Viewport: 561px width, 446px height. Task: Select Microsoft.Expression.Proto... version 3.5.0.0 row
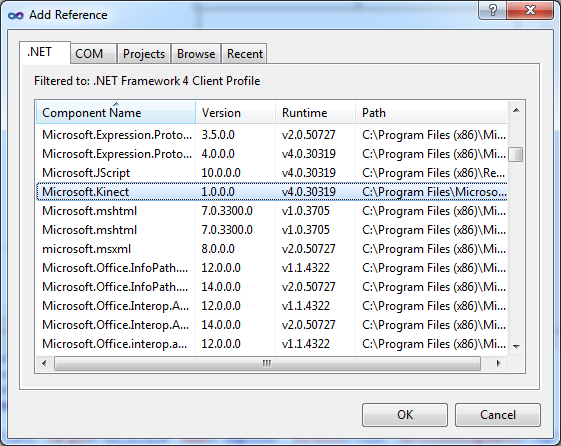point(272,135)
